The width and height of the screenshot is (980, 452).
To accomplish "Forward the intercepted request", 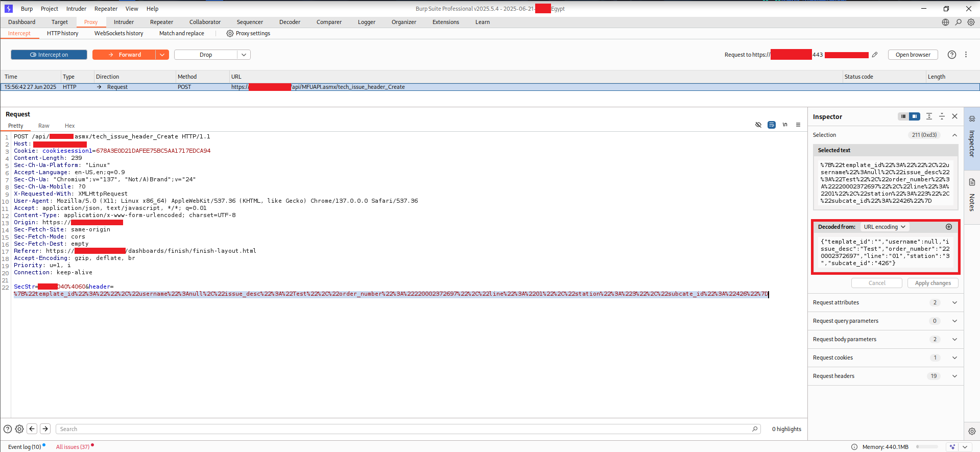I will (x=124, y=55).
